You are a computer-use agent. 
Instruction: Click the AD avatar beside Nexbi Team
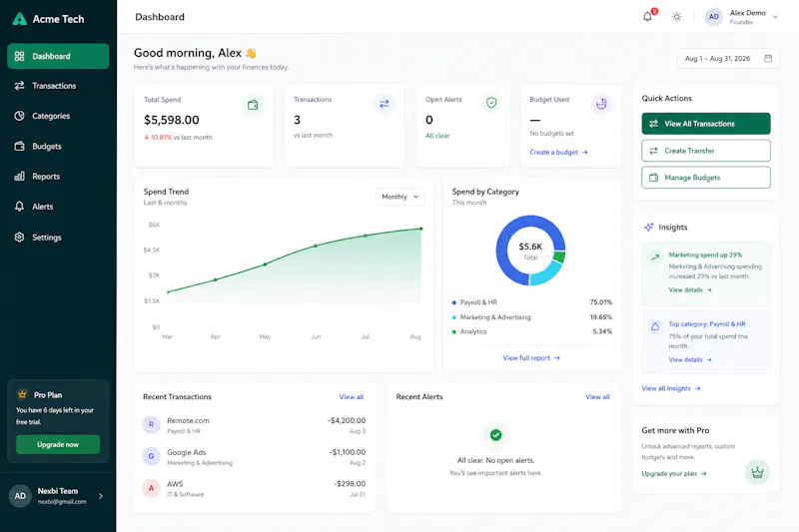(20, 496)
